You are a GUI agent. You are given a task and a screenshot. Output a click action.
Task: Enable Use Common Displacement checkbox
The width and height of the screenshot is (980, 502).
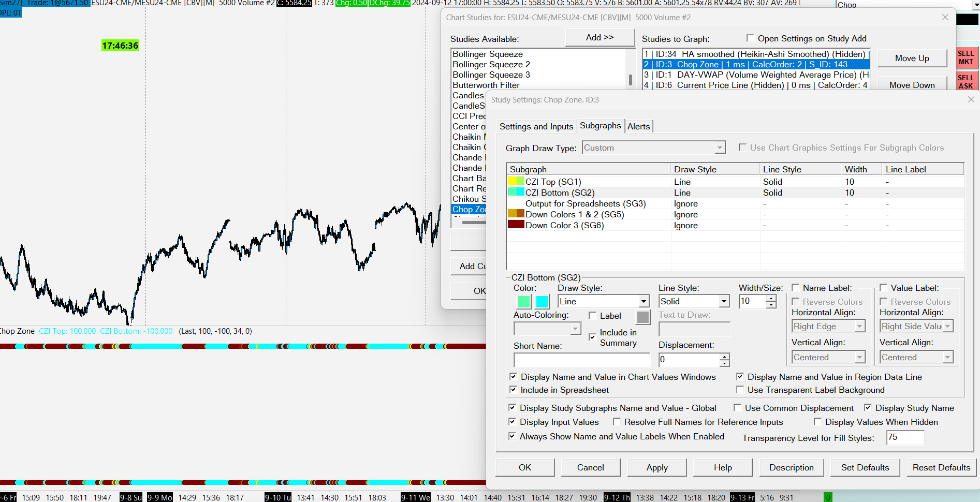pyautogui.click(x=738, y=408)
